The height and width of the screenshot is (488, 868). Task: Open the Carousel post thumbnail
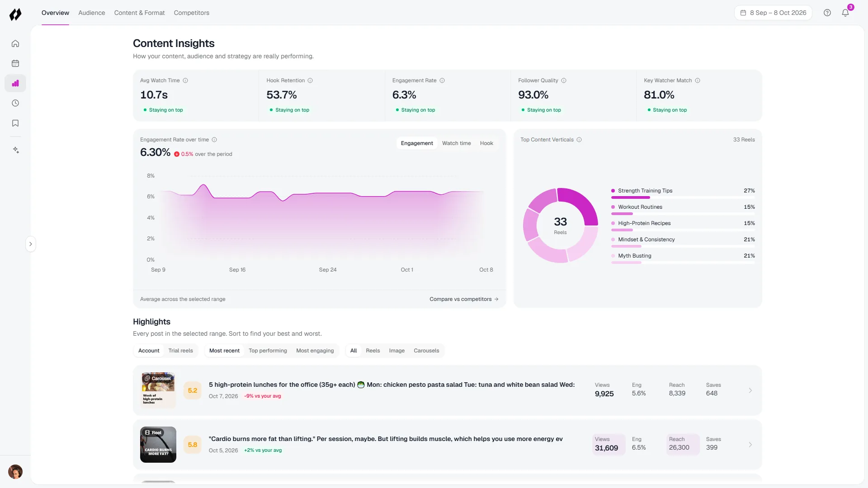(x=158, y=390)
